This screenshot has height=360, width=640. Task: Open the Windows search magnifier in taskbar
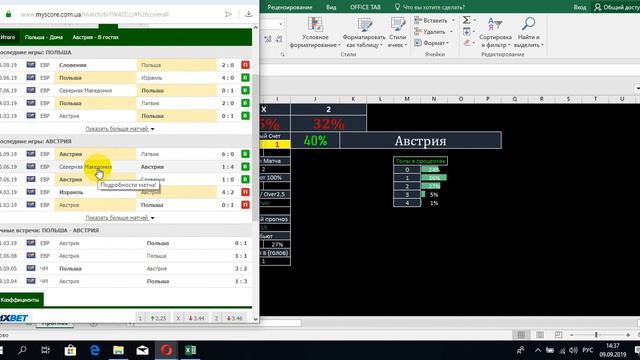22,350
